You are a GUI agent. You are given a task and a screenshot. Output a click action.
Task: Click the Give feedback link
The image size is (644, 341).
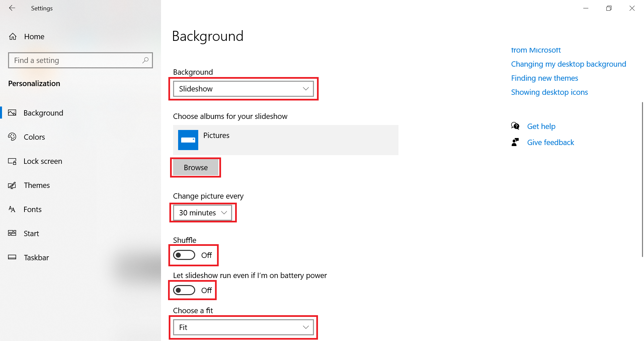[x=550, y=142]
